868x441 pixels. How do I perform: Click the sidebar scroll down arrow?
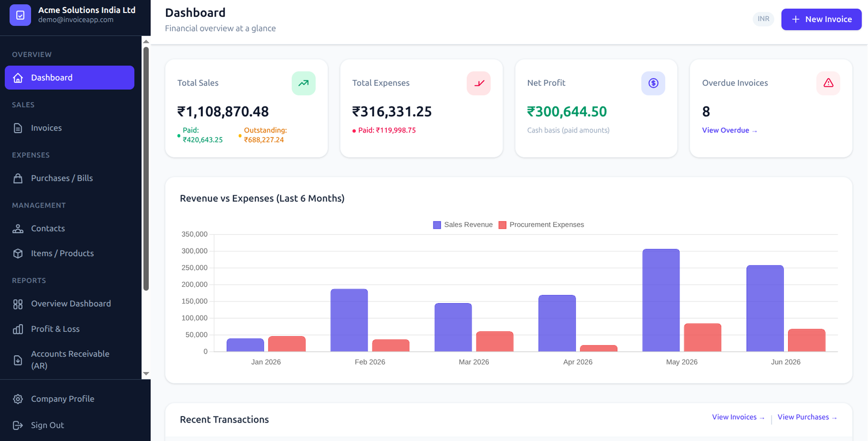[x=146, y=374]
